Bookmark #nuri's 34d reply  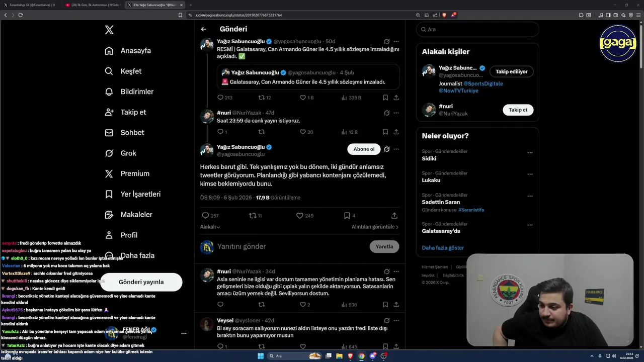[x=385, y=305]
